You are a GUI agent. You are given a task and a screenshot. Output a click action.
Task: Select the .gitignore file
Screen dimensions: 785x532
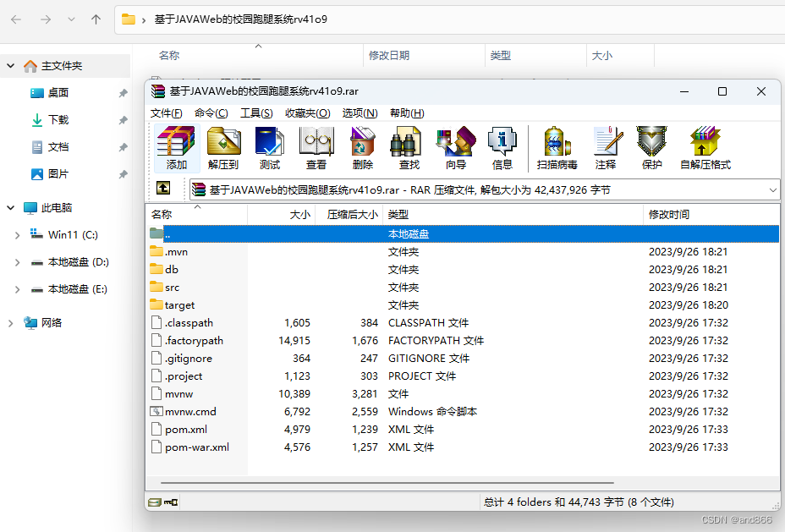coord(463,359)
